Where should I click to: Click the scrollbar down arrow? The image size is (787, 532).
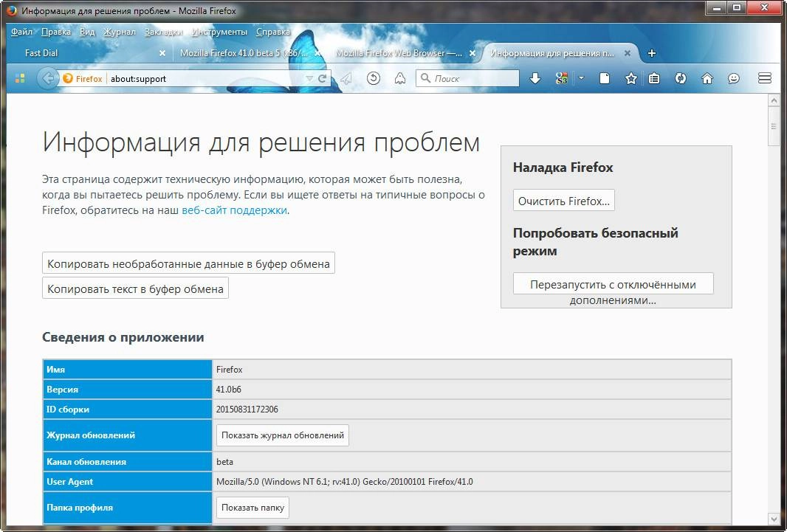(774, 518)
